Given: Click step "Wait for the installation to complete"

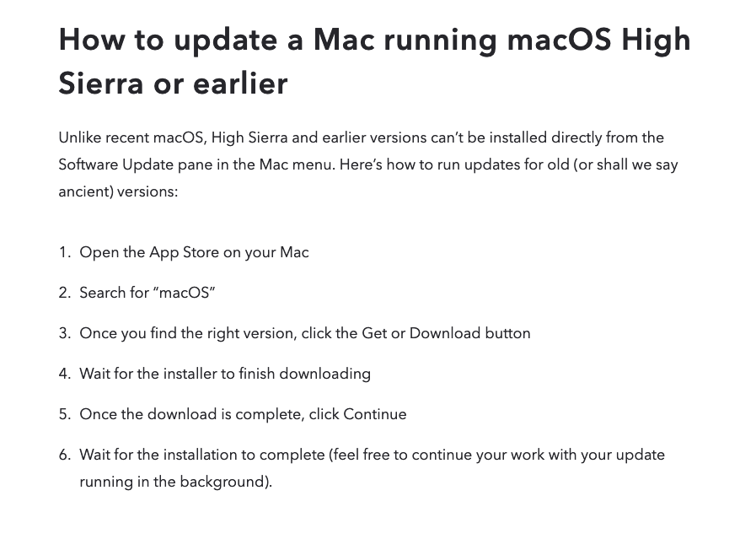Looking at the screenshot, I should coord(372,455).
